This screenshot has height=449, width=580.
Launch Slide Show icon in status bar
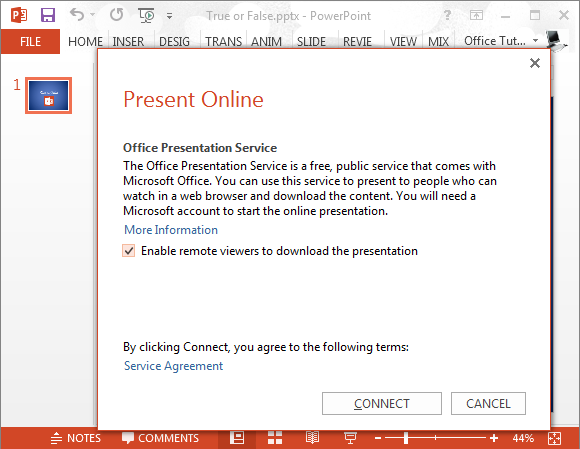(x=350, y=438)
